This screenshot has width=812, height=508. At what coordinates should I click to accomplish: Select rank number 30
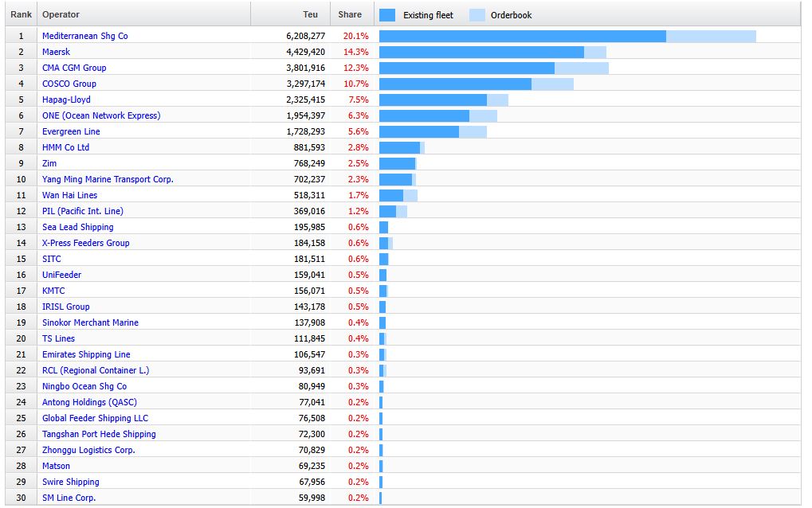[x=22, y=498]
